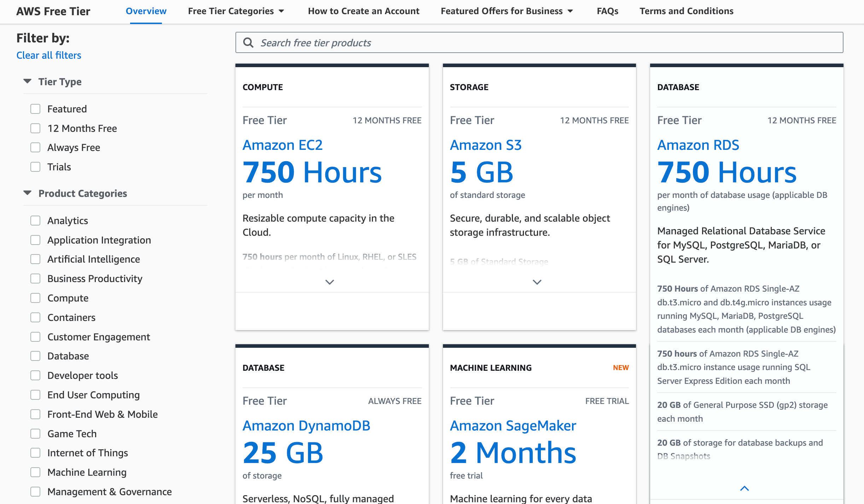Screen dimensions: 864x504
Task: Click Clear all filters link
Action: click(x=49, y=55)
